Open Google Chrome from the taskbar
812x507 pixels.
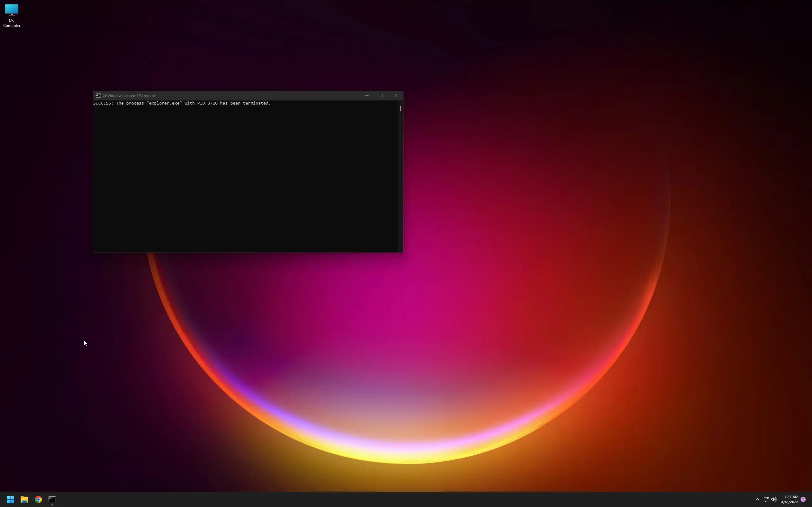click(x=38, y=499)
